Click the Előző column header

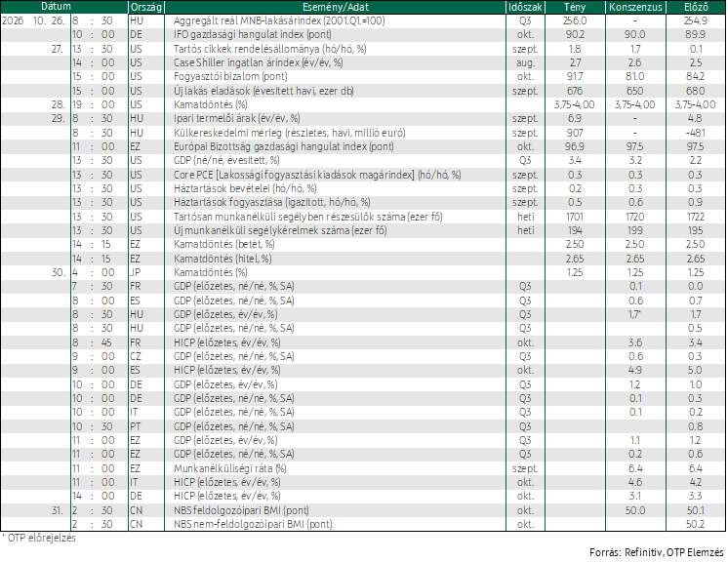click(x=696, y=7)
